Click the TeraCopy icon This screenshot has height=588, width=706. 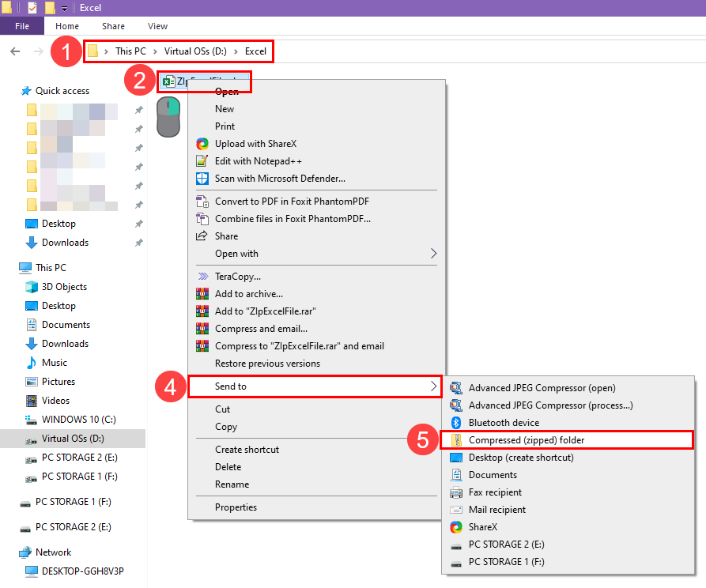(x=202, y=277)
